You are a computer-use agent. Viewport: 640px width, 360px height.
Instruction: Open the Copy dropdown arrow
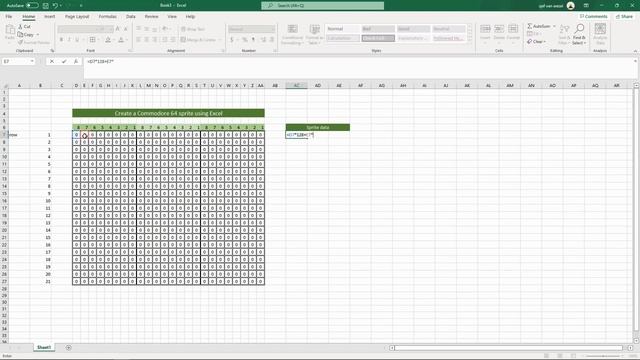pos(38,35)
